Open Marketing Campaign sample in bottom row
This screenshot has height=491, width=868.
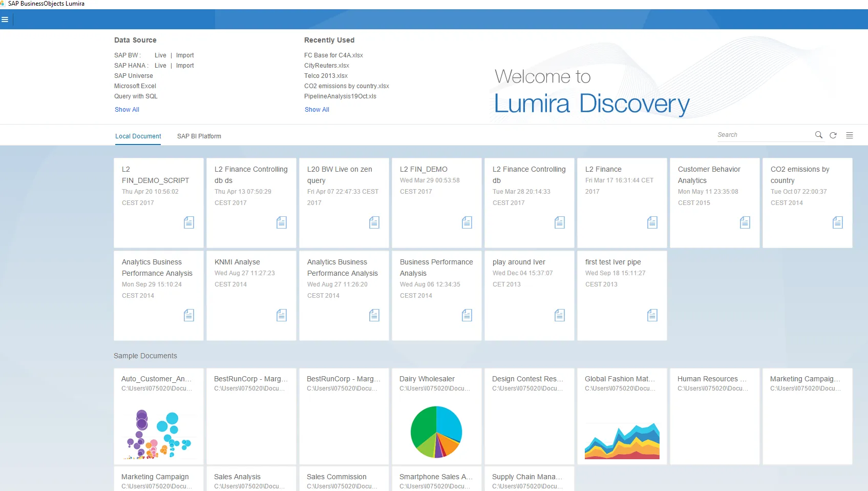point(158,479)
